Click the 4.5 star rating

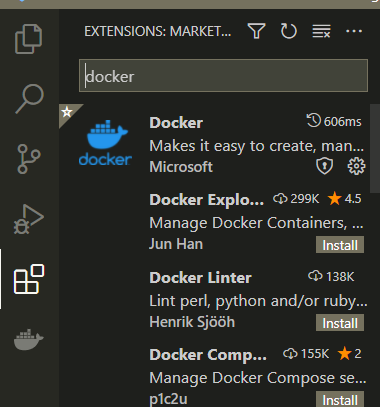click(x=345, y=199)
